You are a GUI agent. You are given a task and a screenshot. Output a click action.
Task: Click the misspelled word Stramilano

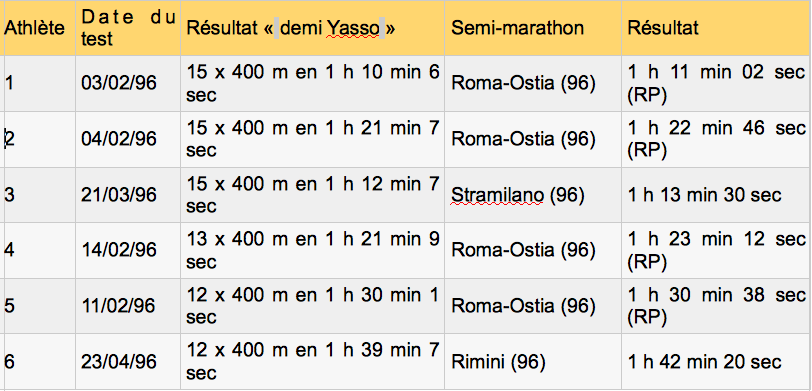click(497, 195)
